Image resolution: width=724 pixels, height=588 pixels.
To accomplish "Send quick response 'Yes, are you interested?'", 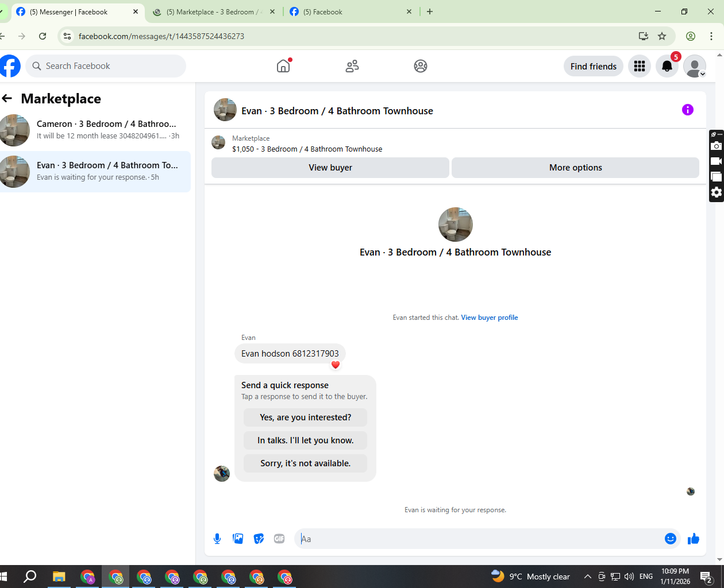I will [x=305, y=417].
